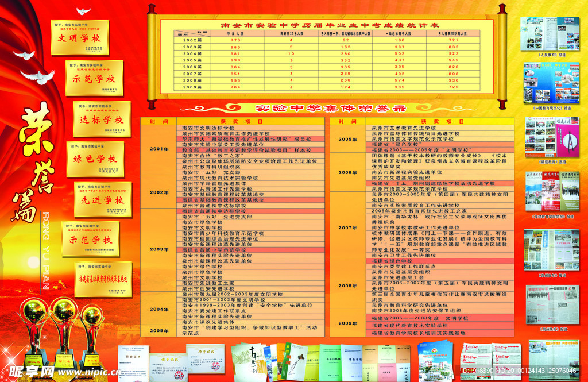Select the 泉州市创安先进学校 row
This screenshot has height=382, width=588.
pos(250,289)
